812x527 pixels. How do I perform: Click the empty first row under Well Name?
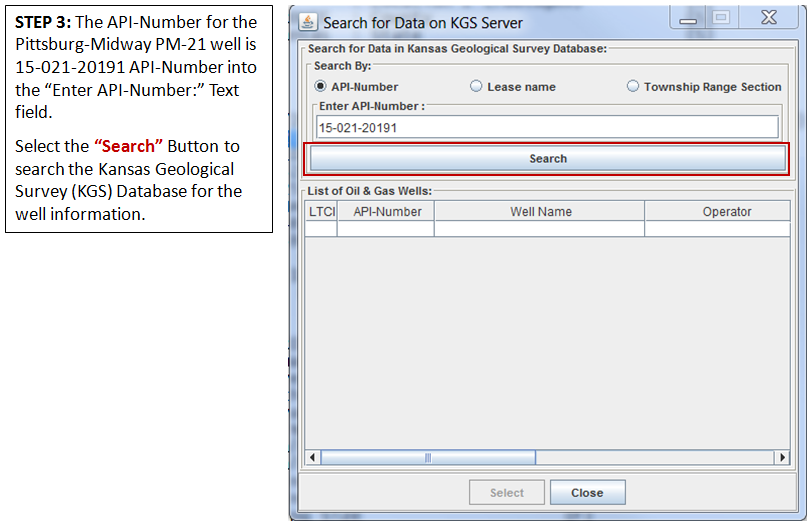coord(540,229)
